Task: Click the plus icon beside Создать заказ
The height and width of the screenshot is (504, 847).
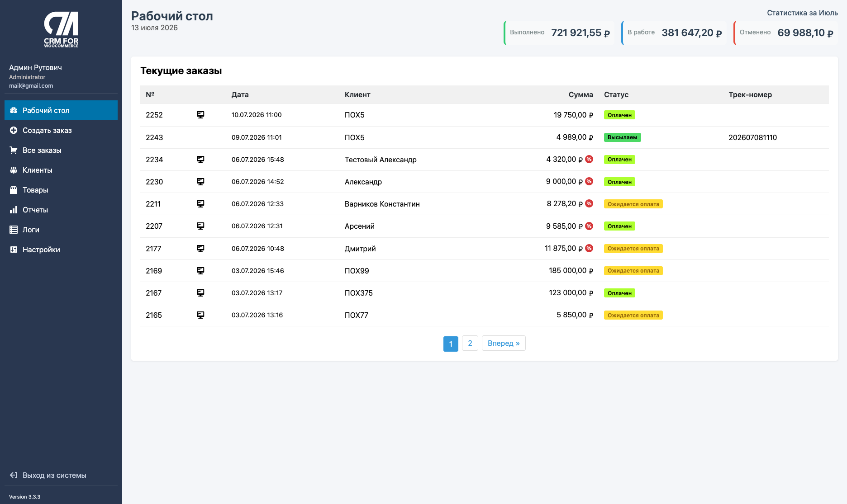Action: coord(14,130)
